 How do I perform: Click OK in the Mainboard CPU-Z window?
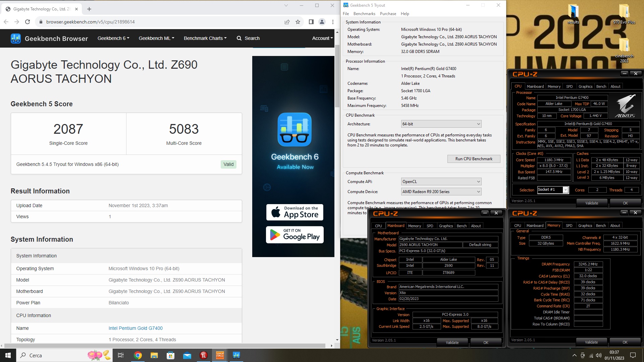point(486,343)
